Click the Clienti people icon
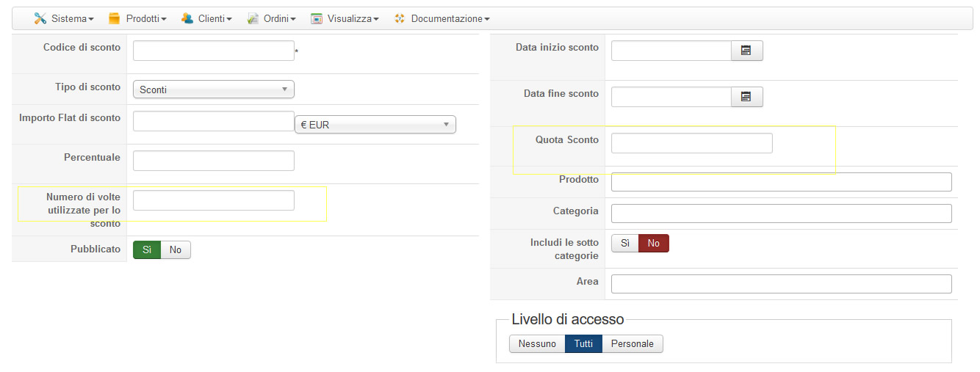 click(x=187, y=18)
